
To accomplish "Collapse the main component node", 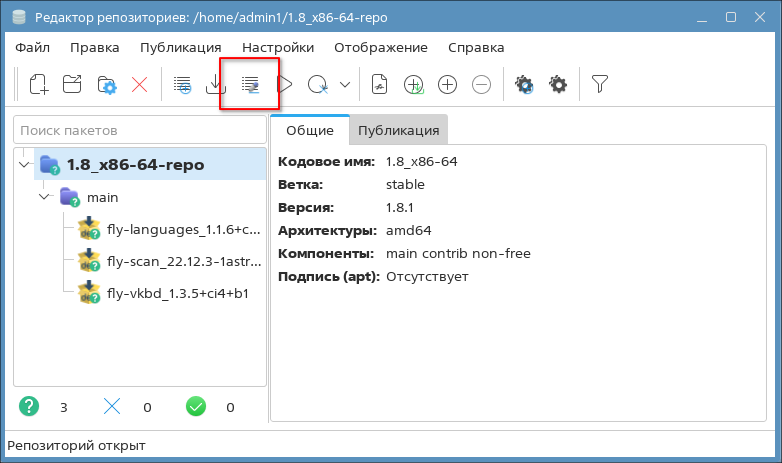I will pos(45,197).
